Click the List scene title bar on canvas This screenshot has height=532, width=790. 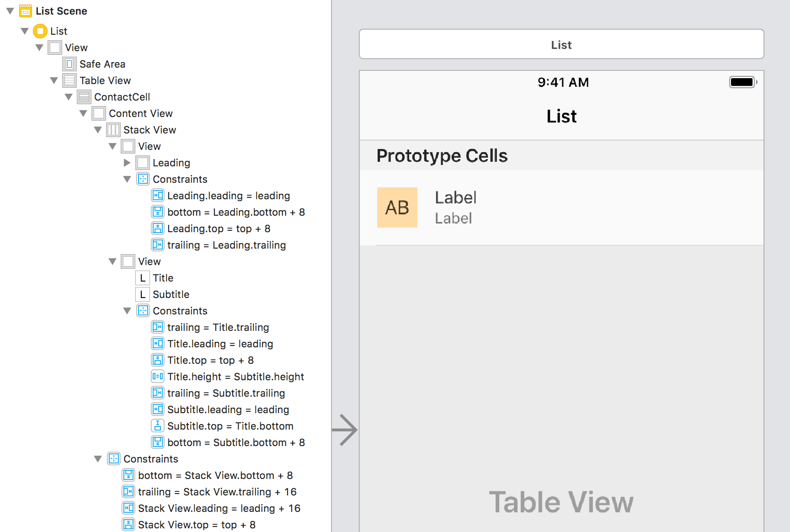[x=561, y=44]
